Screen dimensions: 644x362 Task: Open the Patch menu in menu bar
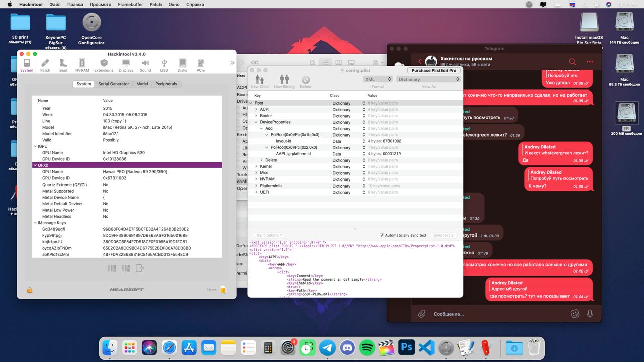tap(156, 4)
